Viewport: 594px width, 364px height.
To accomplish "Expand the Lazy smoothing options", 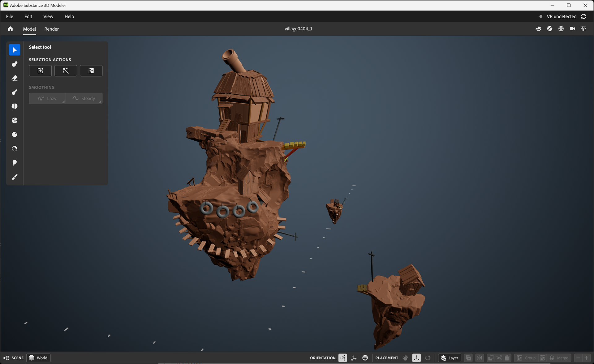I will click(x=63, y=102).
